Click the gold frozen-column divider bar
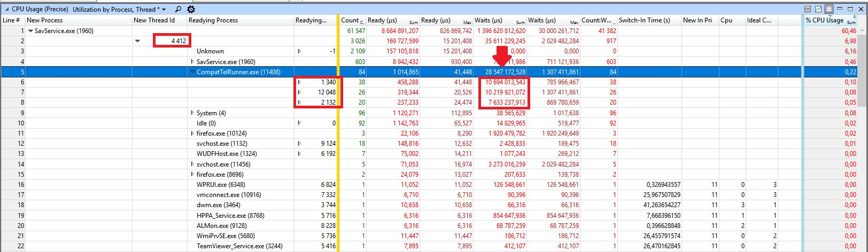This screenshot has height=252, width=868. 338,133
